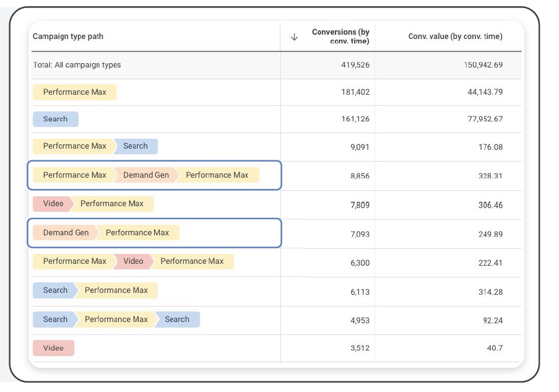Click the 3,512 conversions value
Screen dimensions: 559x392
(360, 348)
